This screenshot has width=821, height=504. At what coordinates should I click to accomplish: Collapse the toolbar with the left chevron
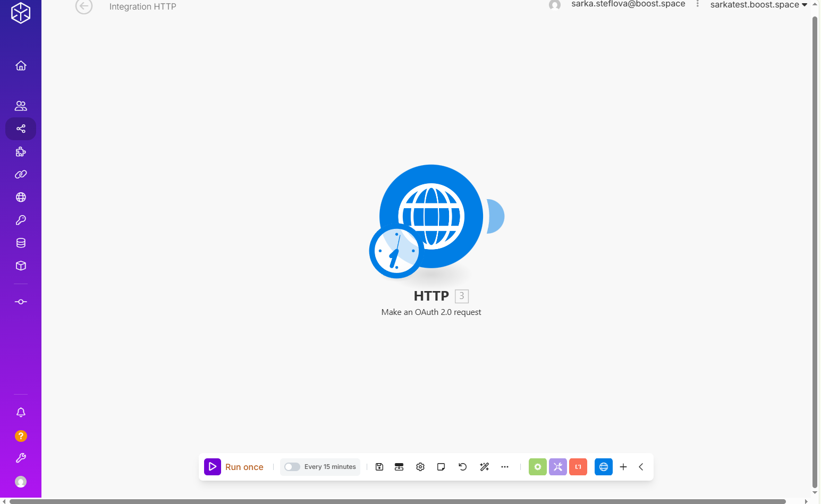(641, 467)
